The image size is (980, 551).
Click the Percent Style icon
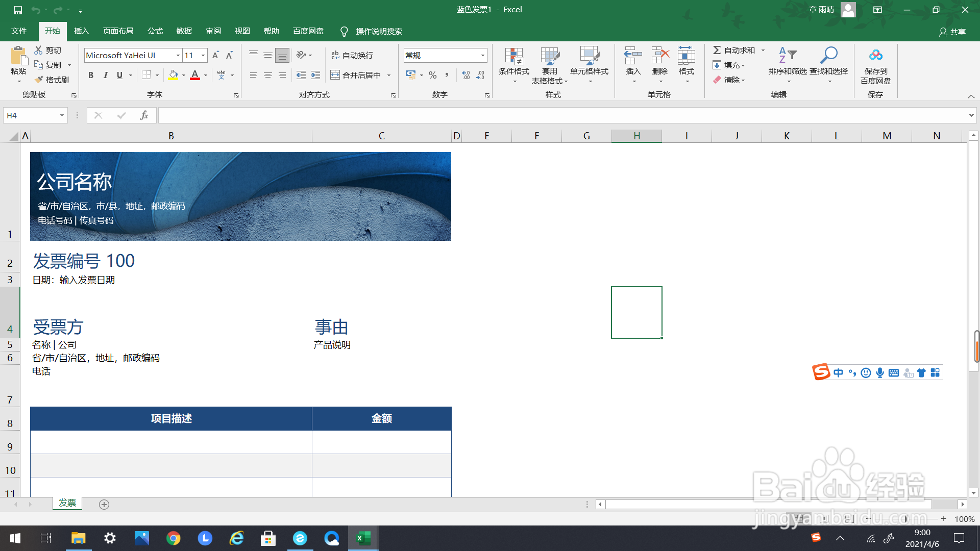coord(433,75)
